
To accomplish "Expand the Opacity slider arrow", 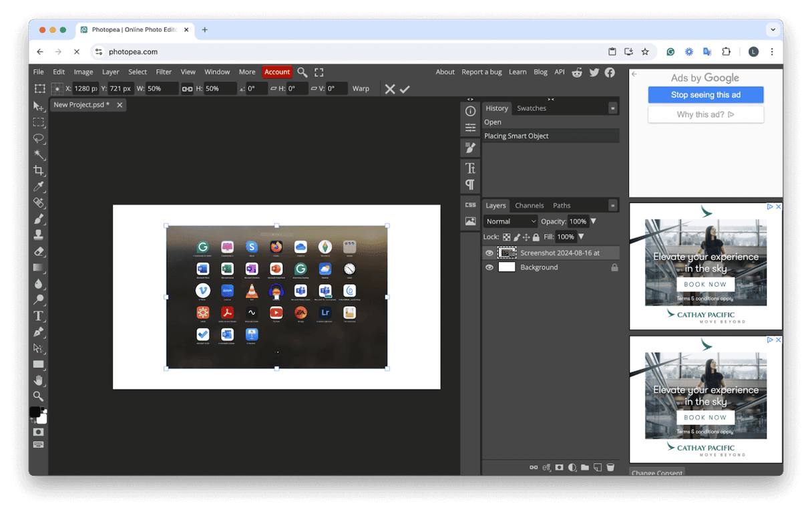I will coord(593,221).
